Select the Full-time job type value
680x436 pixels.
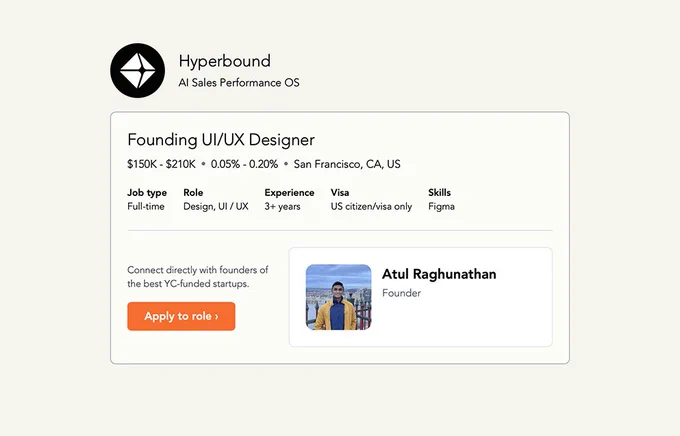point(146,207)
